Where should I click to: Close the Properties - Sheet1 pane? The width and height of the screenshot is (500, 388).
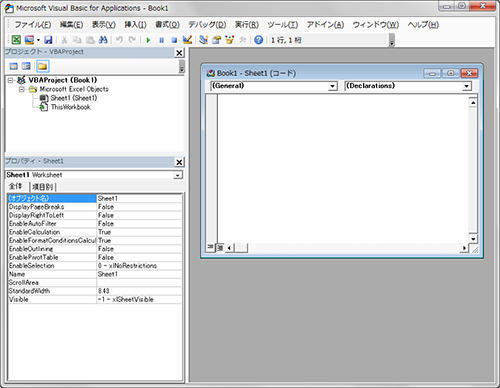point(179,162)
